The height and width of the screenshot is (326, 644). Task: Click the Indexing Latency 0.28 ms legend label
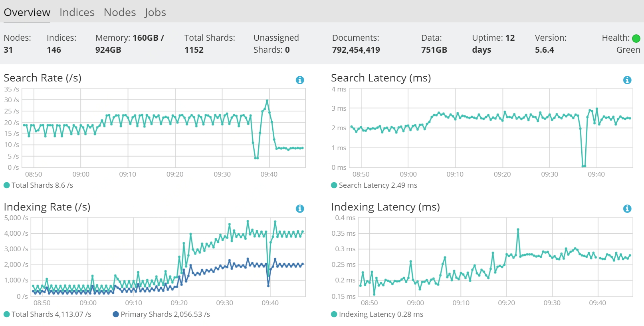[x=381, y=314]
